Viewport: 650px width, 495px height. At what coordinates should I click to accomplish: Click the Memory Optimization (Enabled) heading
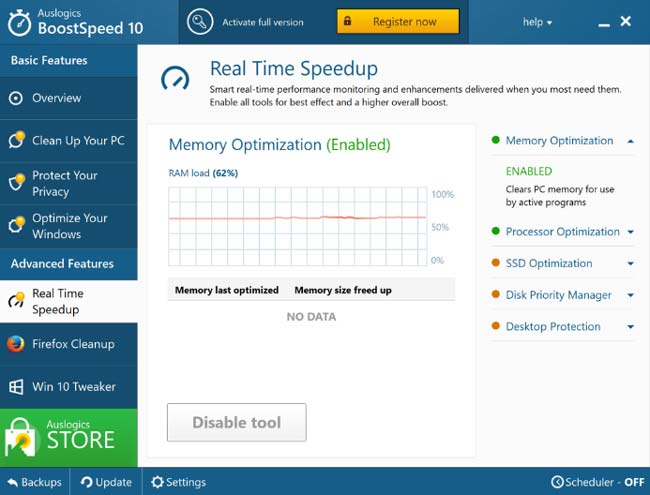point(279,145)
